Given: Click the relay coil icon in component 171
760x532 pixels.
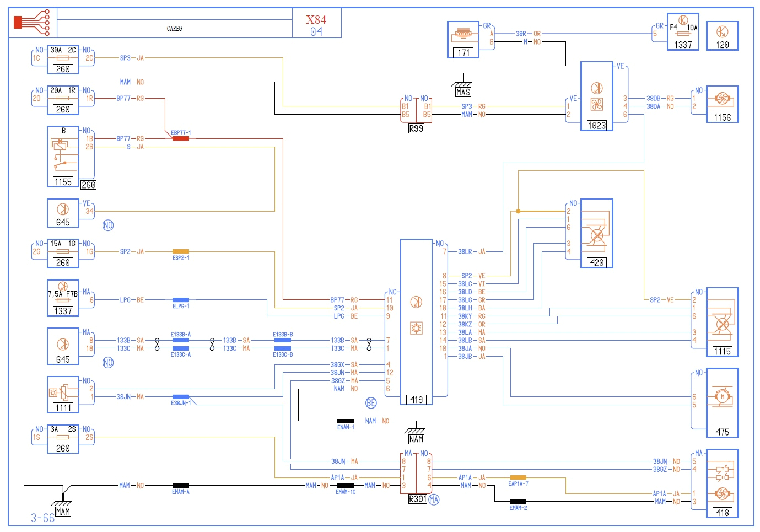Looking at the screenshot, I should coord(462,34).
